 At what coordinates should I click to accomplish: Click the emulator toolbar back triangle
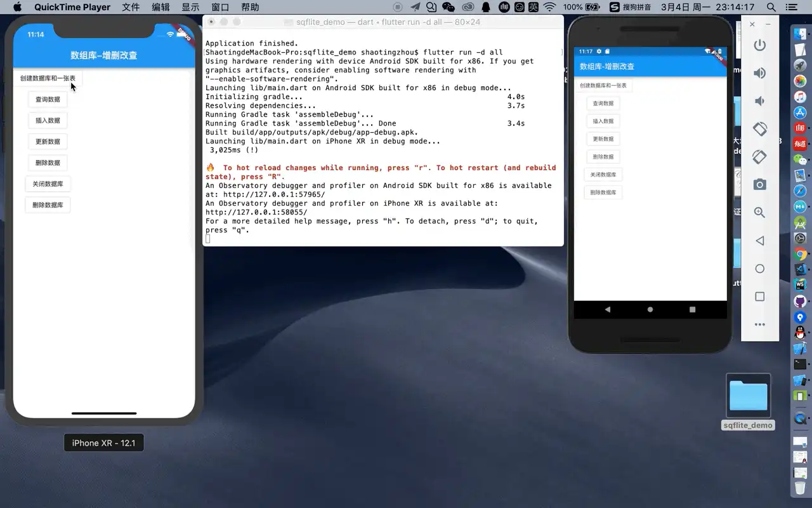click(x=759, y=241)
